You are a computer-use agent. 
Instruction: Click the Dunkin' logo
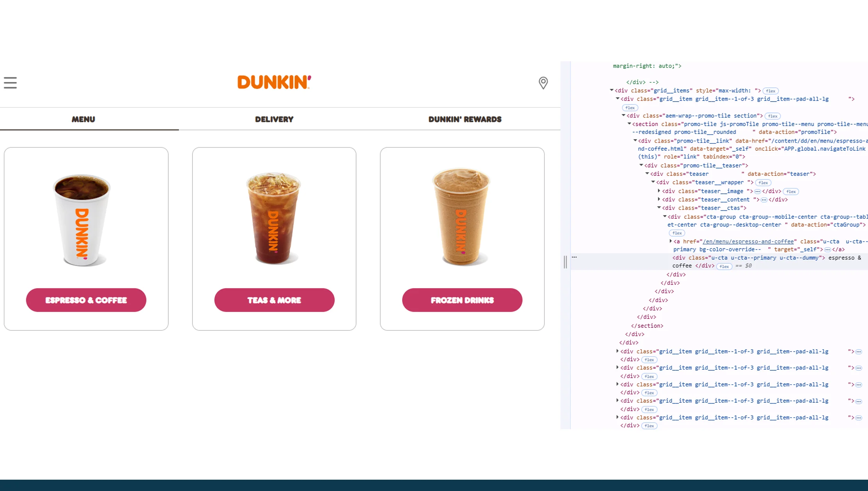(274, 82)
